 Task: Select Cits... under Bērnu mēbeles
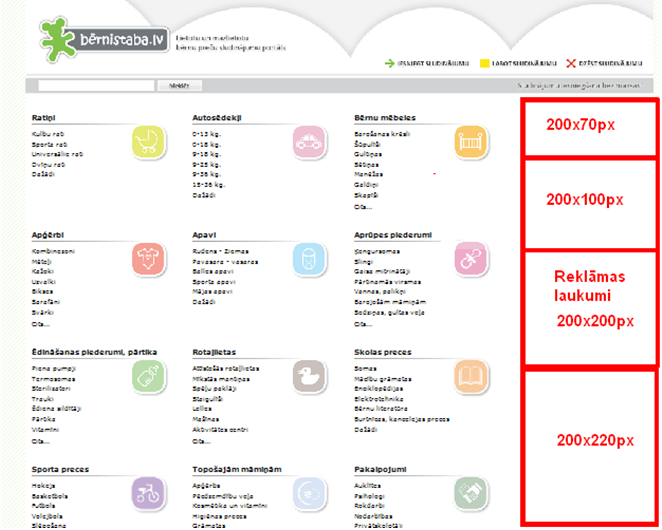coord(363,207)
